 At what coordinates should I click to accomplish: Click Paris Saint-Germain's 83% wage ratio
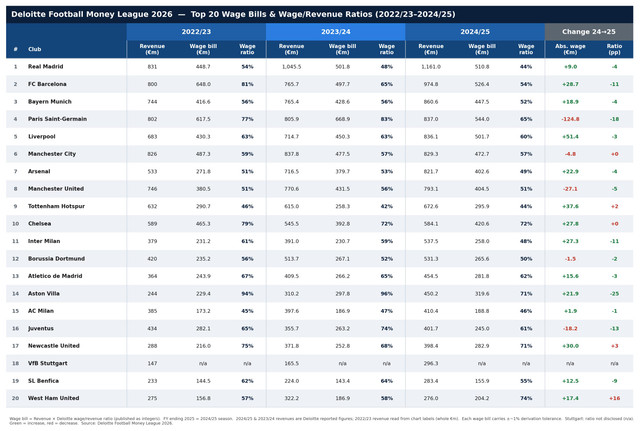(x=387, y=119)
